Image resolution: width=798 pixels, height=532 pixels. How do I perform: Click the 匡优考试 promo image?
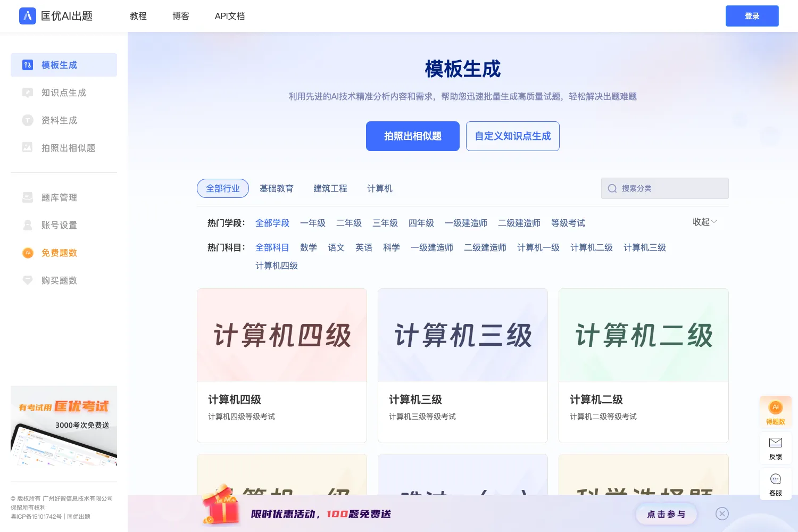tap(64, 426)
